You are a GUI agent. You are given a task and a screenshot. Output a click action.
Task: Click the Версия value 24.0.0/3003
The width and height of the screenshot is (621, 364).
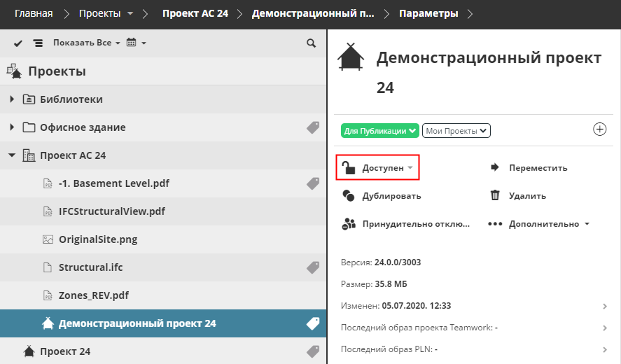398,262
